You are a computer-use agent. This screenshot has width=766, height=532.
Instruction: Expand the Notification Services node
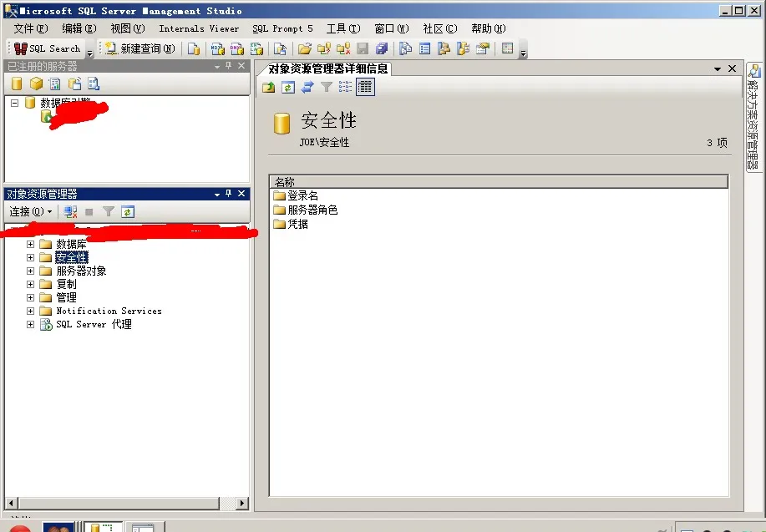coord(30,311)
